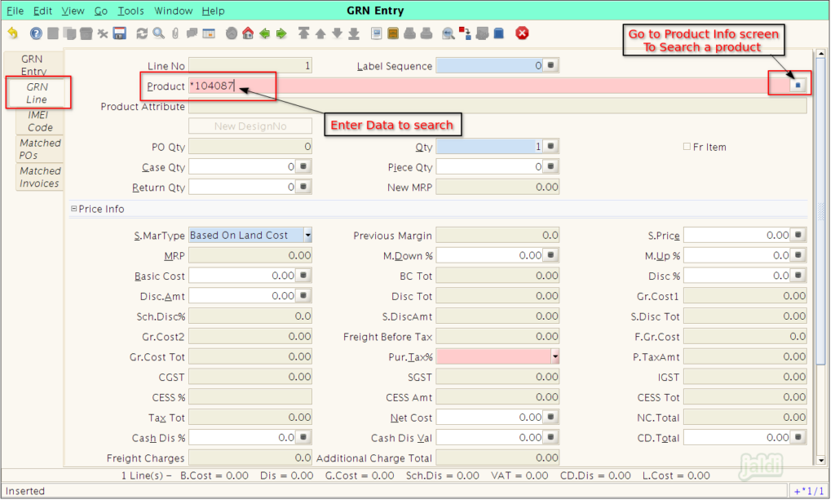
Task: Go to the home menu house icon
Action: pyautogui.click(x=248, y=33)
